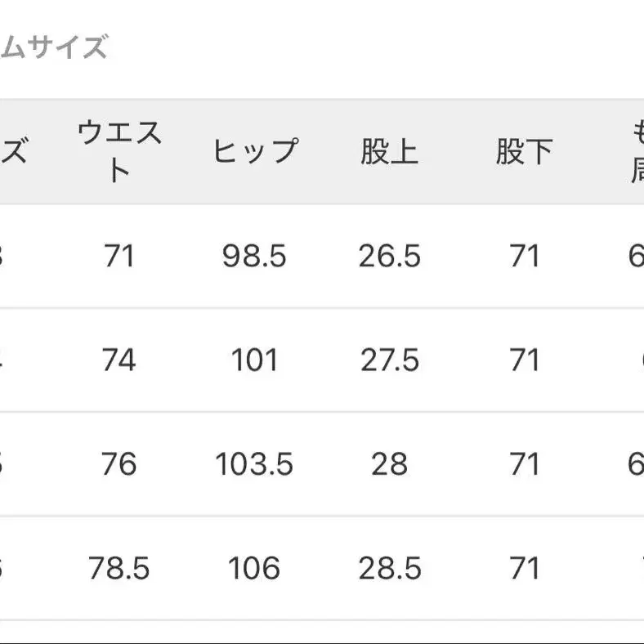This screenshot has width=644, height=644.
Task: Click waist value 76
Action: coord(119,464)
